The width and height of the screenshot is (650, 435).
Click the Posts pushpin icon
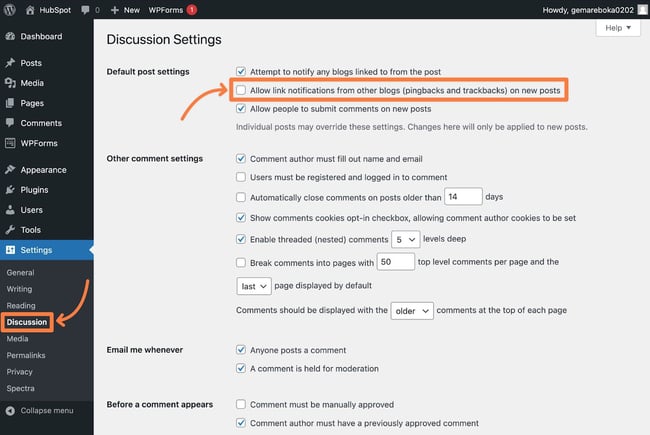click(10, 63)
